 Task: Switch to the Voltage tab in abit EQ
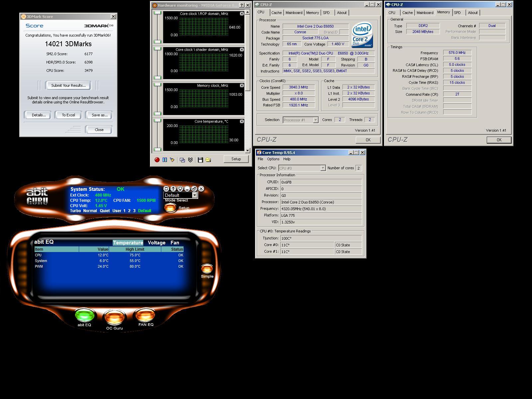[x=157, y=243]
